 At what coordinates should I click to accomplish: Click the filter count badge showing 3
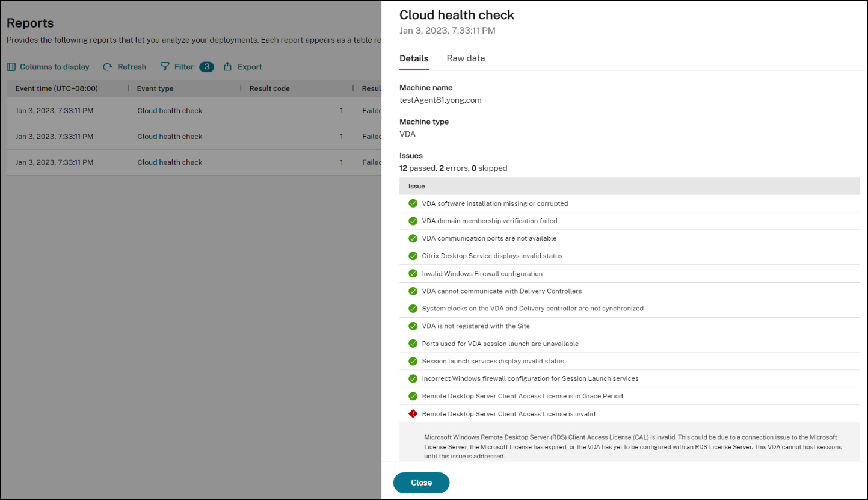tap(206, 67)
